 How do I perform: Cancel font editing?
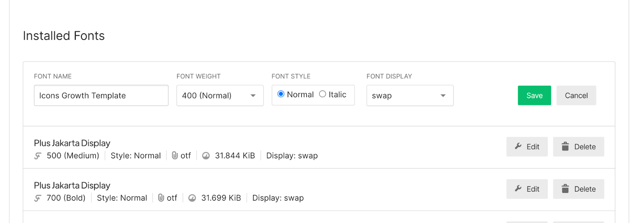click(576, 96)
